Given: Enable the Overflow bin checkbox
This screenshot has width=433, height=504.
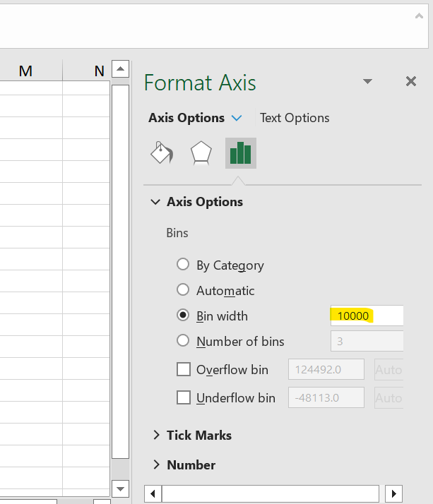Looking at the screenshot, I should pos(184,369).
